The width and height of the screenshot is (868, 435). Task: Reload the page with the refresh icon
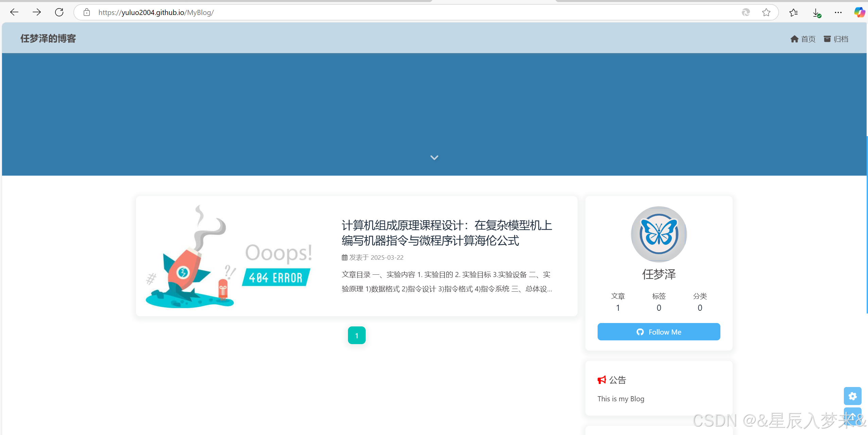tap(59, 12)
